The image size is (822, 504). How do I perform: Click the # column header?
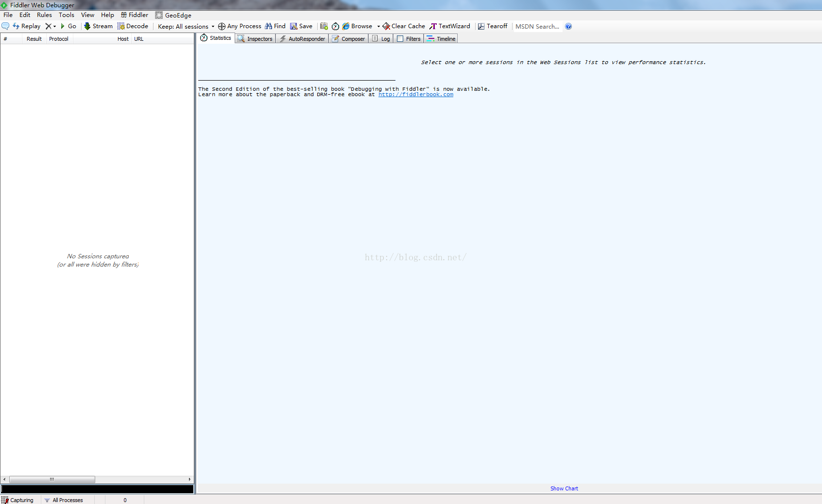[x=11, y=39]
